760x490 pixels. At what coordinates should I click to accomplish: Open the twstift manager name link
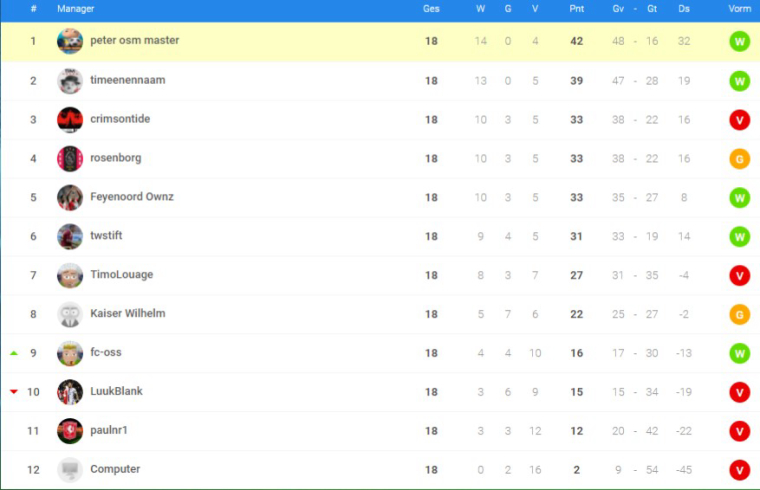point(106,236)
